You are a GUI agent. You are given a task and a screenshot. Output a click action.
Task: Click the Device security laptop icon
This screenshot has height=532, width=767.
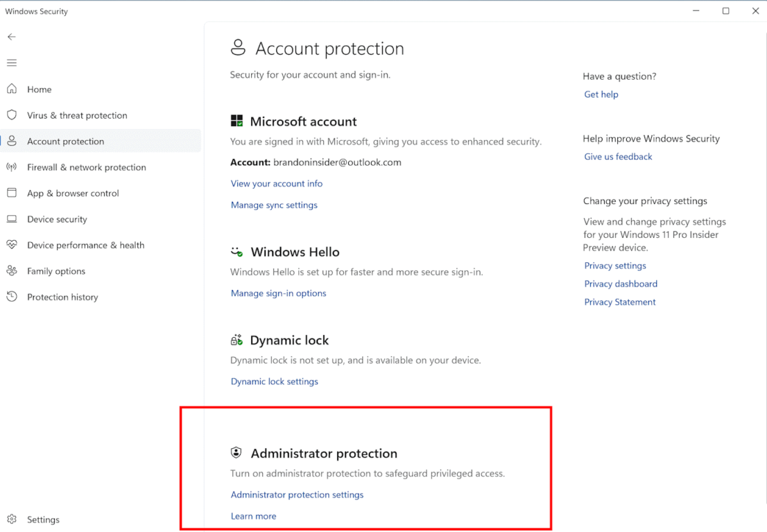click(12, 219)
